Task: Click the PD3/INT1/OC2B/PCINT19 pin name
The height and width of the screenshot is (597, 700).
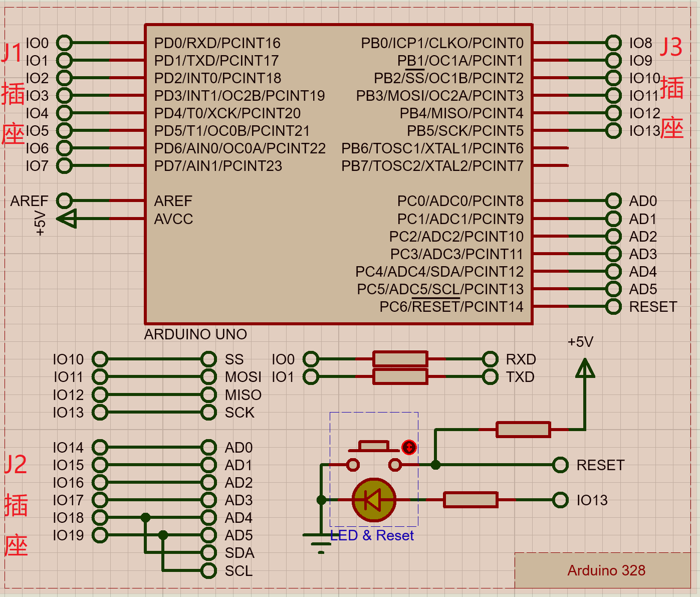Action: pos(240,96)
